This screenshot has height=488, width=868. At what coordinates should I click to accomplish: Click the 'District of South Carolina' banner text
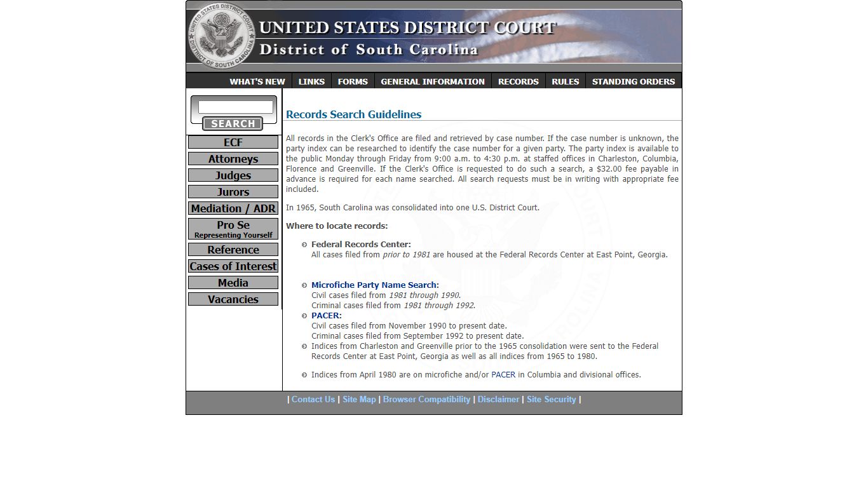pos(369,50)
